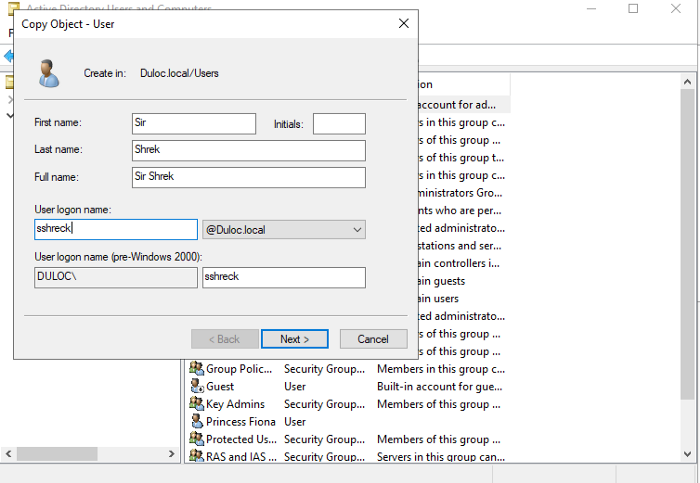Click the pre-Windows 2000 logon name field
This screenshot has height=483, width=700.
click(284, 277)
